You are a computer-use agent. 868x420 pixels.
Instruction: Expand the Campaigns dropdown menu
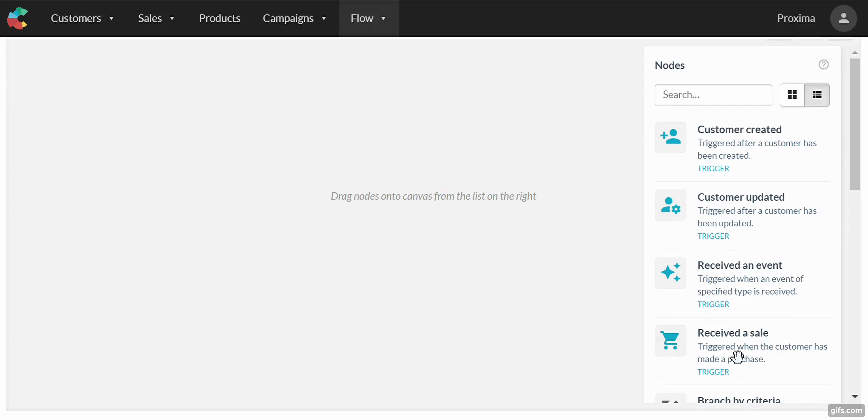[x=294, y=18]
